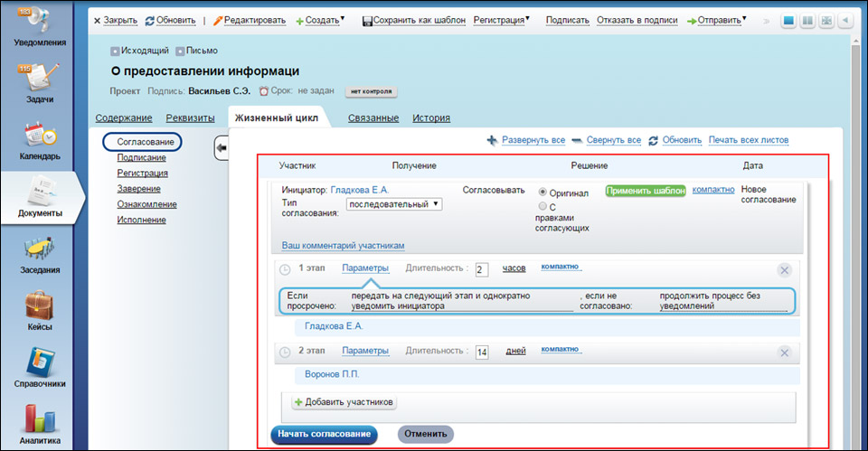The height and width of the screenshot is (451, 868).
Task: Click Начать согласование button
Action: [x=325, y=435]
